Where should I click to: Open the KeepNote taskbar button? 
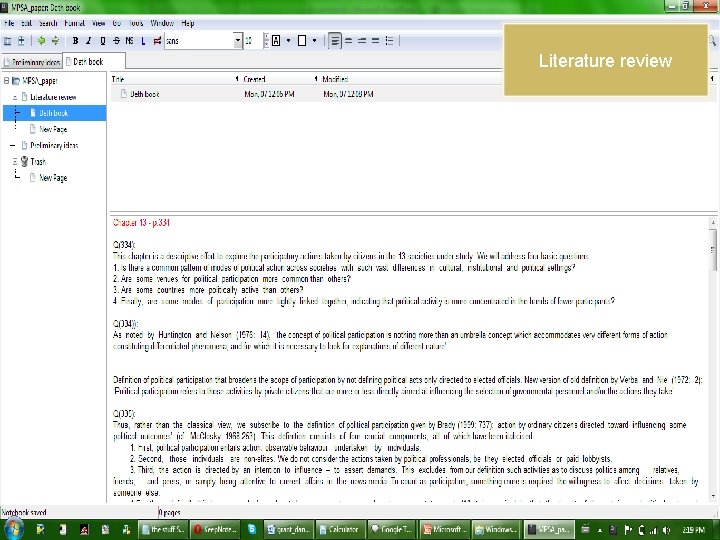click(x=214, y=529)
